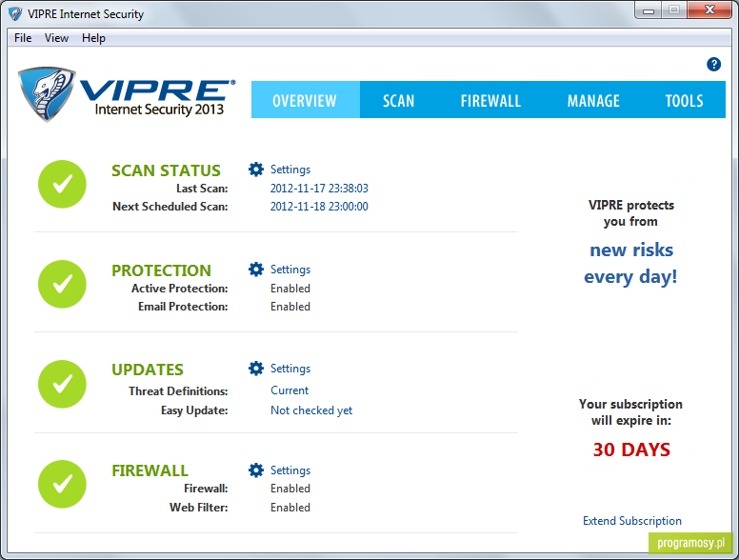Open the File menu
739x560 pixels.
(x=23, y=38)
